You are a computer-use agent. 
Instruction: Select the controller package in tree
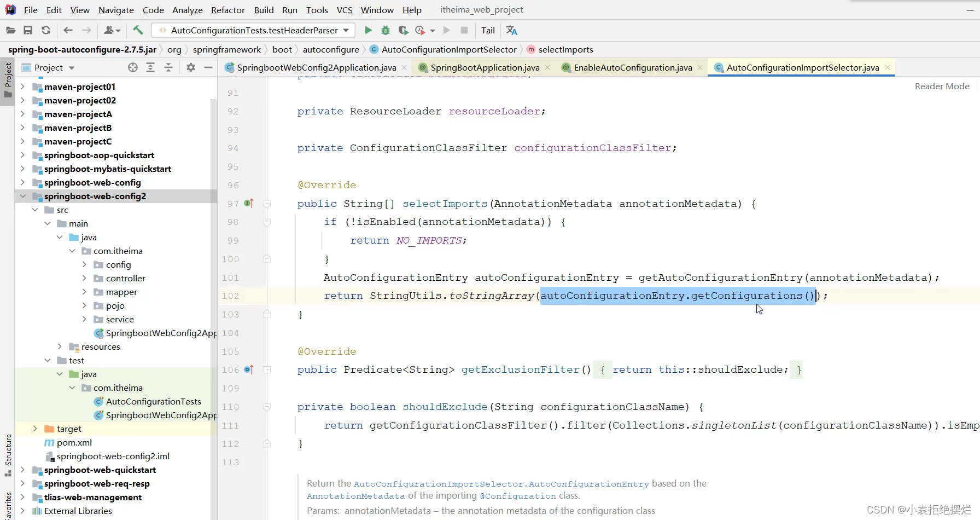(x=126, y=278)
